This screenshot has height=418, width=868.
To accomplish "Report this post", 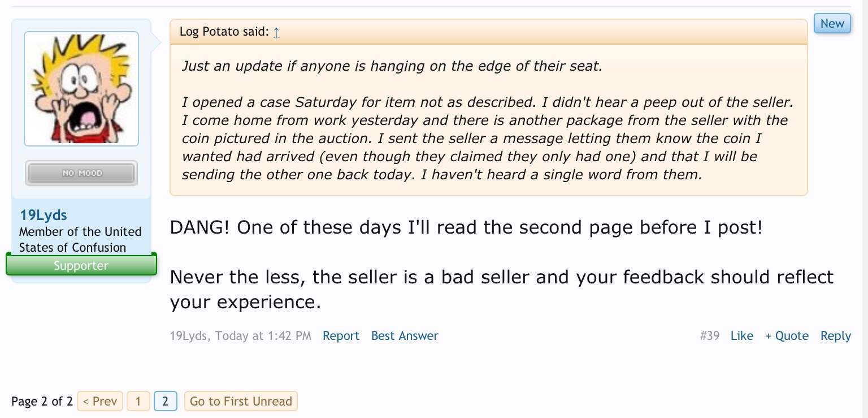I will click(341, 336).
